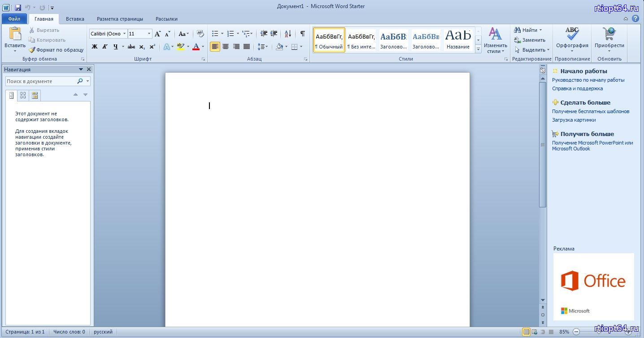Toggle underline Ч formatting
Screen dimensions: 644x338
pos(115,47)
